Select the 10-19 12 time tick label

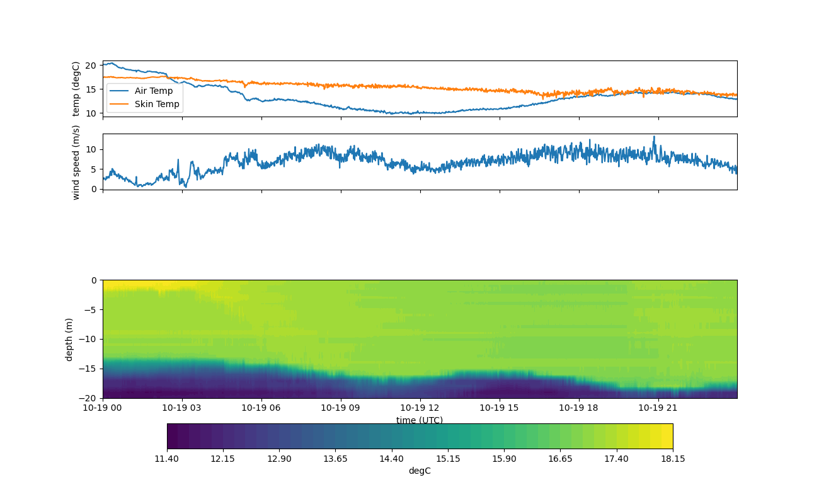[x=420, y=408]
